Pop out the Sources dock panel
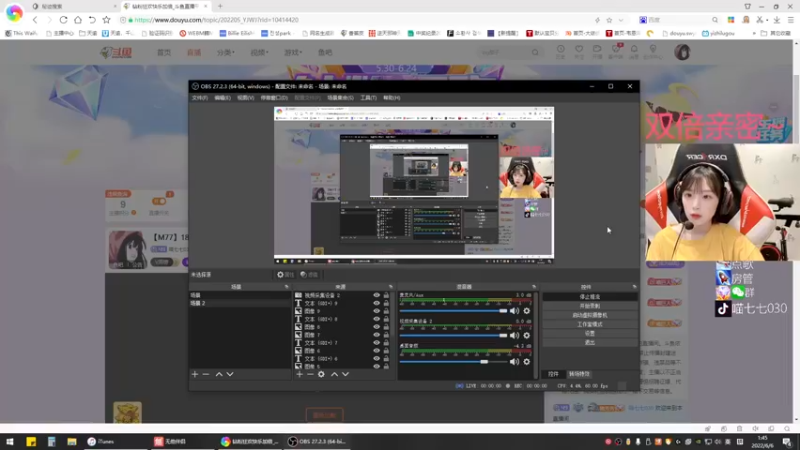Viewport: 800px width, 450px height. pos(391,287)
